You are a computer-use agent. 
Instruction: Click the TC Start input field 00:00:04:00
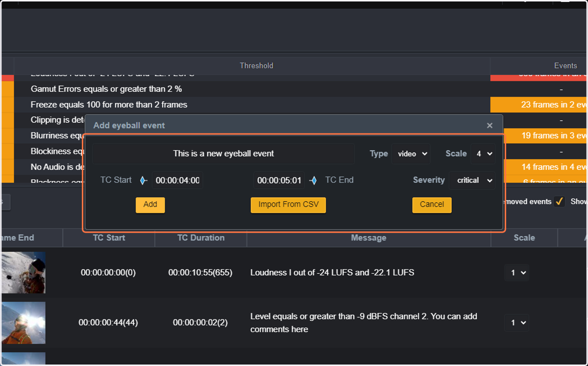point(177,180)
